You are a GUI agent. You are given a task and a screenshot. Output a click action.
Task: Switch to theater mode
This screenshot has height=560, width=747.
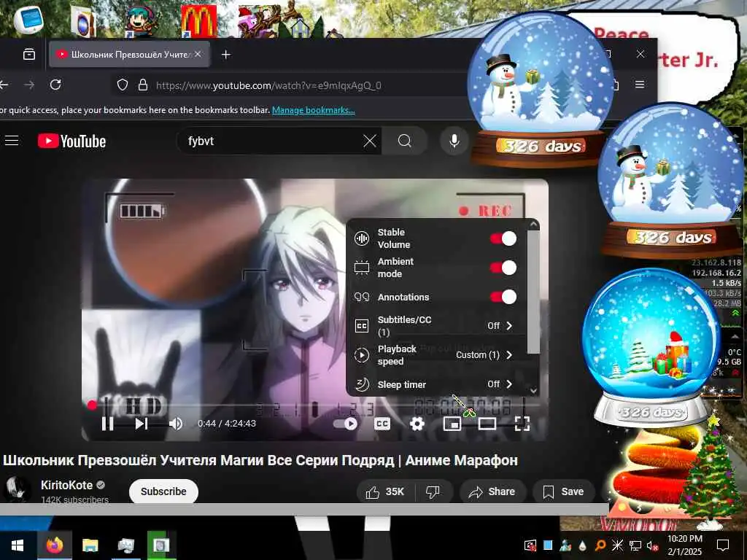(x=487, y=424)
